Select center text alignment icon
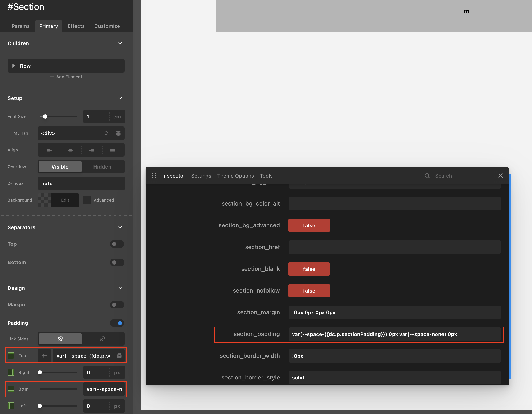Viewport: 532px width, 414px height. [x=71, y=150]
